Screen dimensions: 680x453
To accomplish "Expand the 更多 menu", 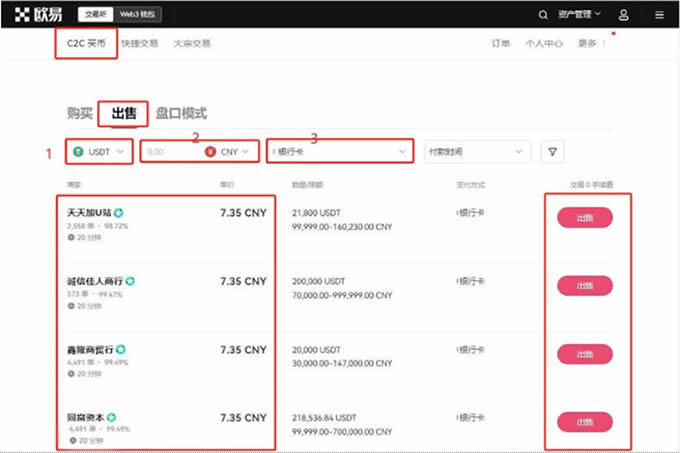I will point(592,43).
